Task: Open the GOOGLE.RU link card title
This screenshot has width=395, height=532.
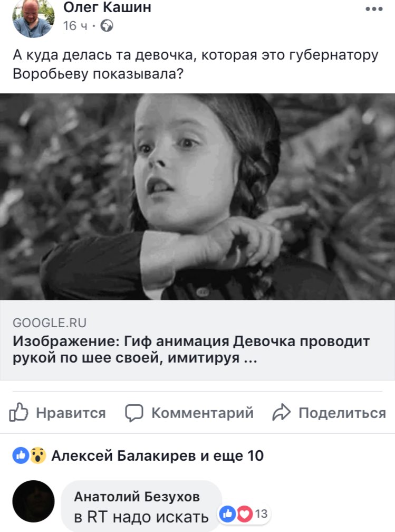Action: (x=191, y=349)
